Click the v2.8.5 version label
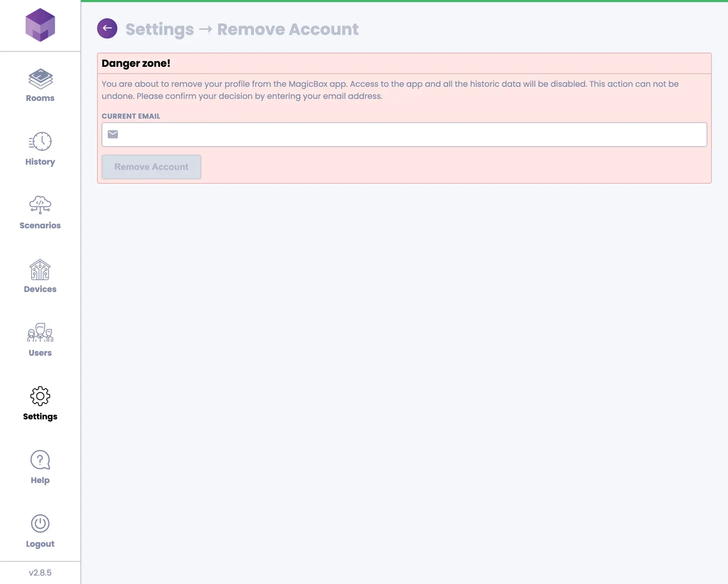The image size is (728, 584). pyautogui.click(x=40, y=573)
